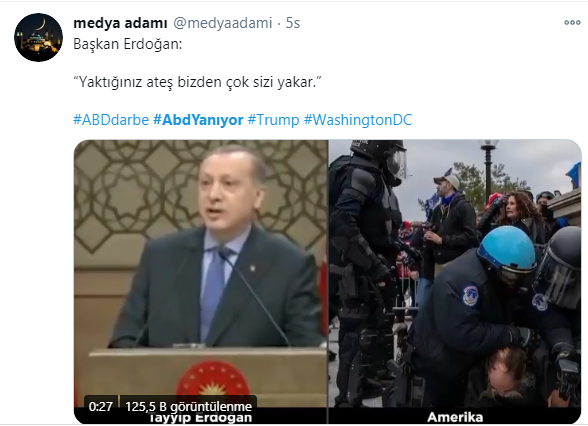Click the Başkan Erdoğan: tweet line
Image resolution: width=588 pixels, height=426 pixels.
pyautogui.click(x=128, y=44)
